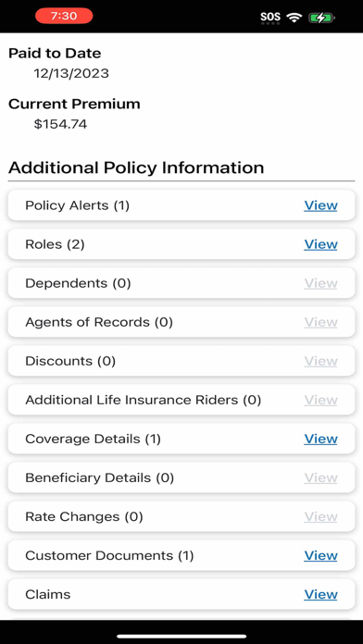Tap the red 7:30 time pill

[x=64, y=16]
